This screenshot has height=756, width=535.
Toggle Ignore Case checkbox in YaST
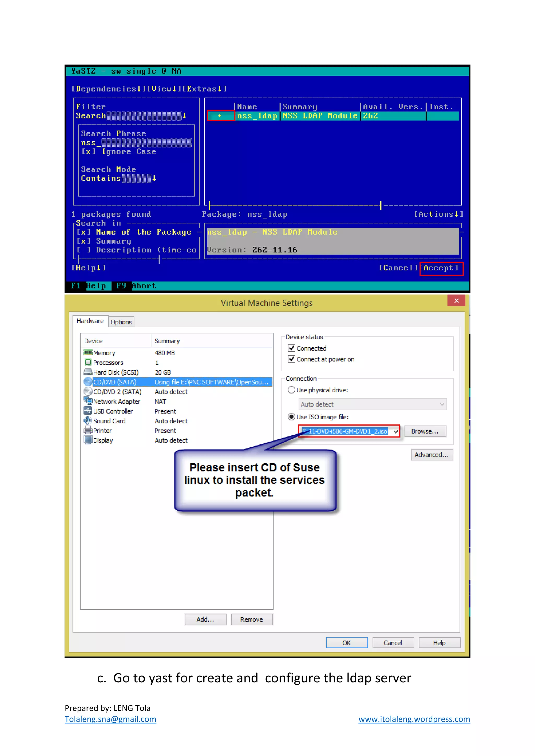(89, 152)
